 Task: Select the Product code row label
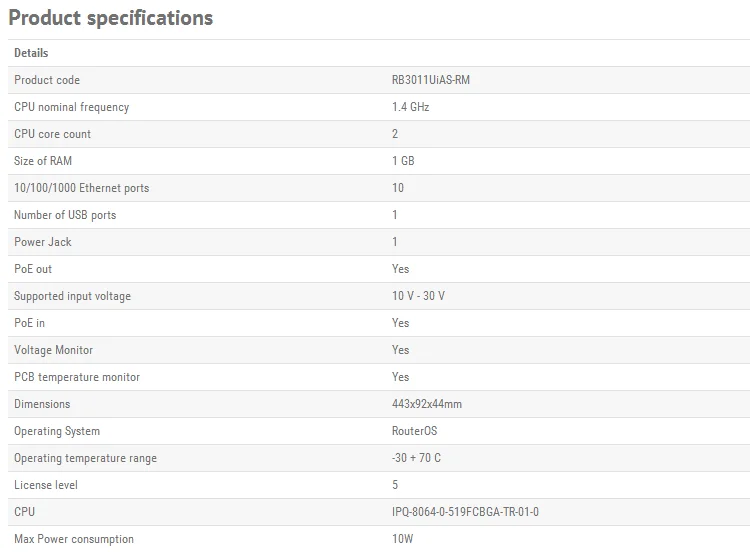coord(47,80)
